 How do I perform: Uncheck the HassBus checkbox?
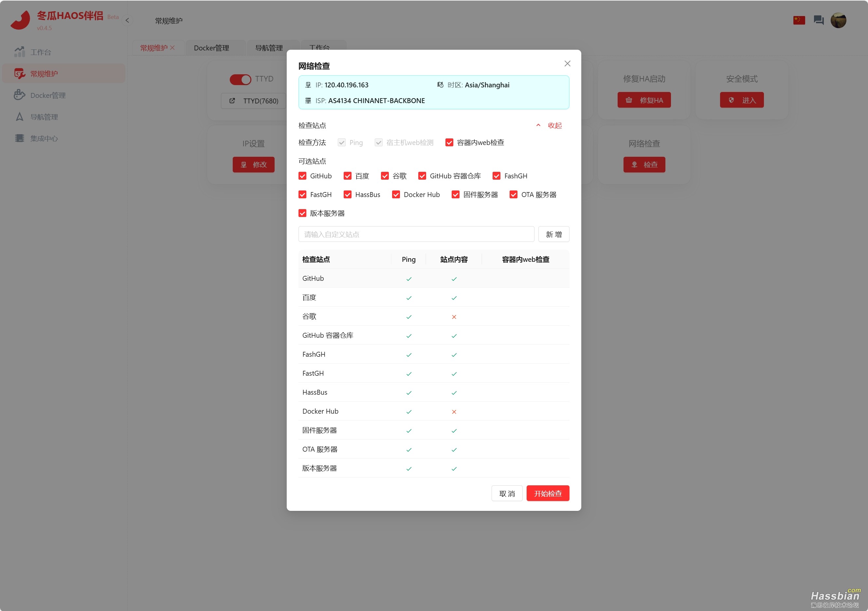click(x=347, y=194)
